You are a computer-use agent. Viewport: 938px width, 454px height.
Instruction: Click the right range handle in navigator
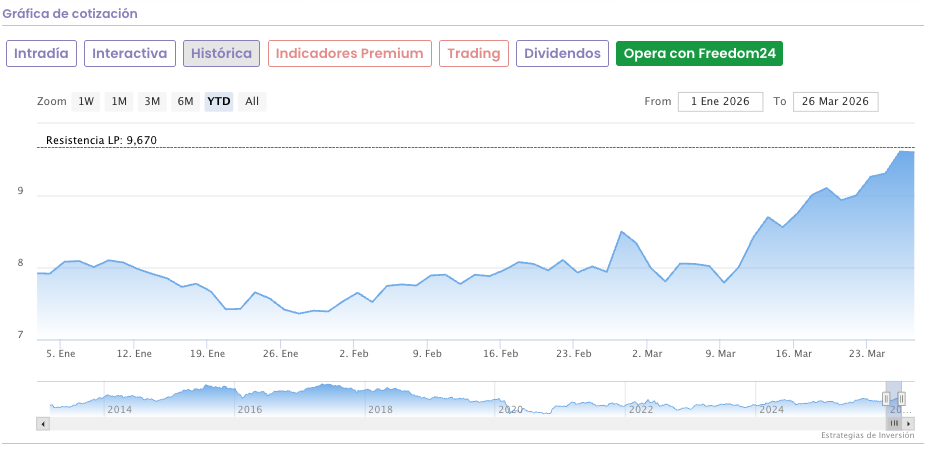click(901, 399)
